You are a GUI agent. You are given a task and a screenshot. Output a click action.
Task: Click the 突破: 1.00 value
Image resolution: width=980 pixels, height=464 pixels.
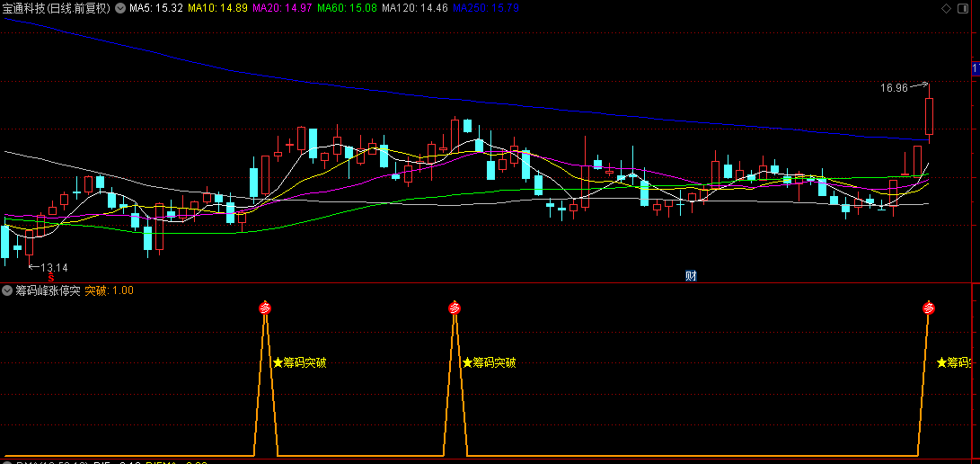coord(110,290)
